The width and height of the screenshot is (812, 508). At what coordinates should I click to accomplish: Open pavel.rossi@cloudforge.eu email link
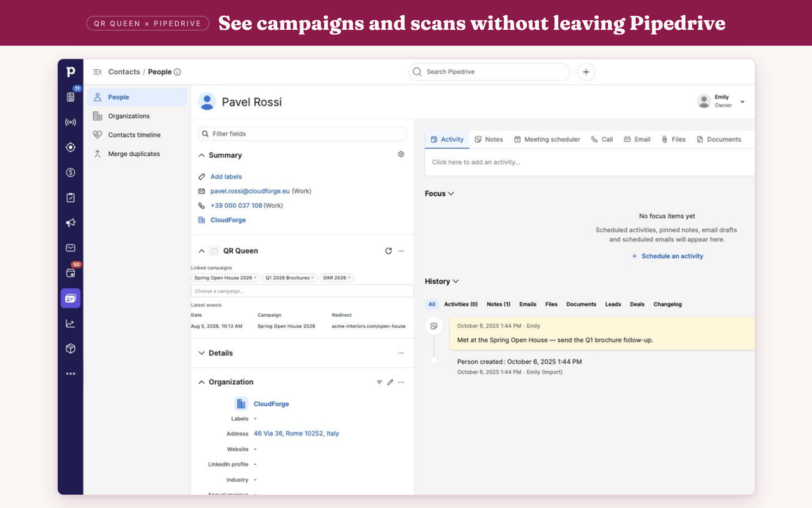[x=250, y=191]
